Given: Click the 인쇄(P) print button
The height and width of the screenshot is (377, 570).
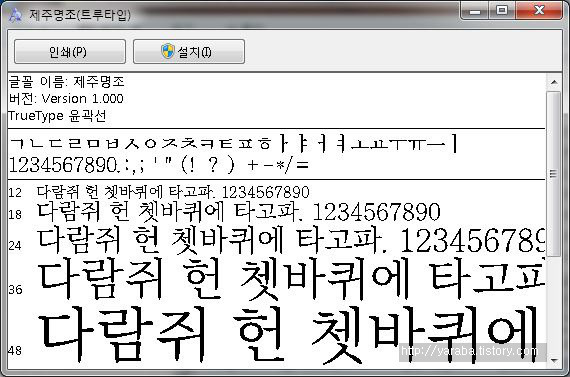Looking at the screenshot, I should point(70,52).
